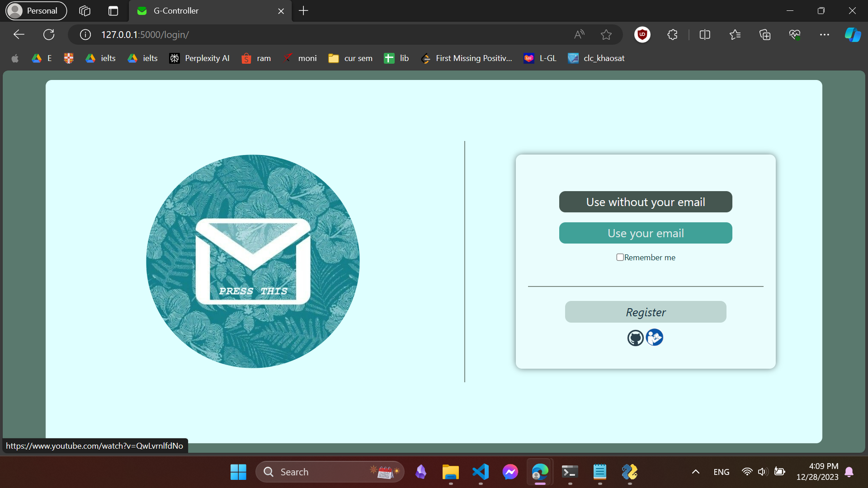The width and height of the screenshot is (868, 488).
Task: Open the Register button
Action: 645,312
